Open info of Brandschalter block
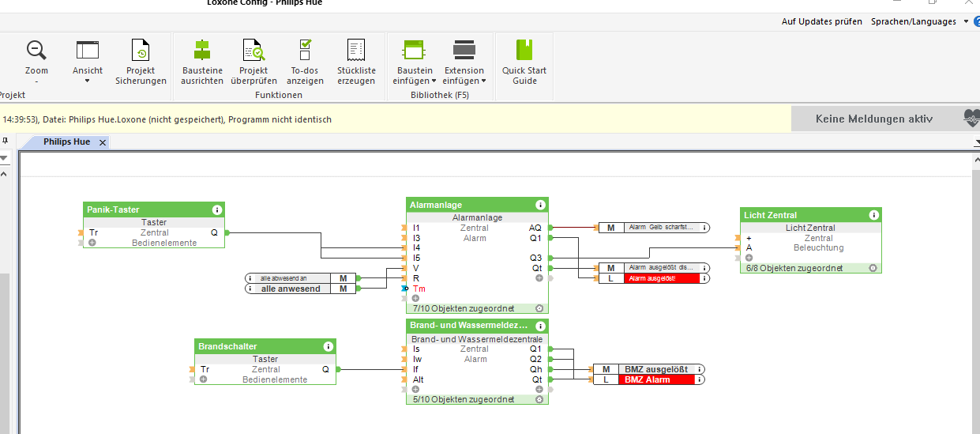980x434 pixels. pyautogui.click(x=328, y=346)
